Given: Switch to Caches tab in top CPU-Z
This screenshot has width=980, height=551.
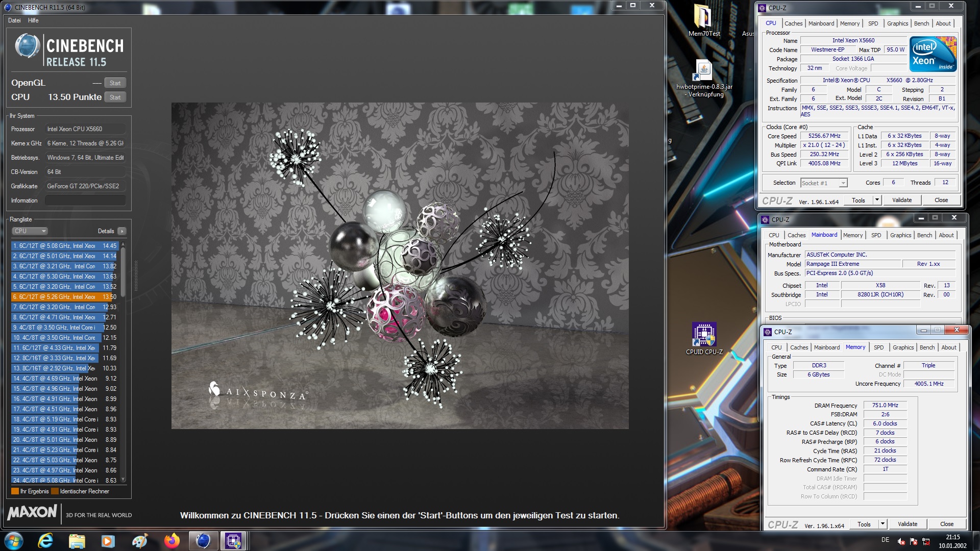Looking at the screenshot, I should tap(793, 23).
